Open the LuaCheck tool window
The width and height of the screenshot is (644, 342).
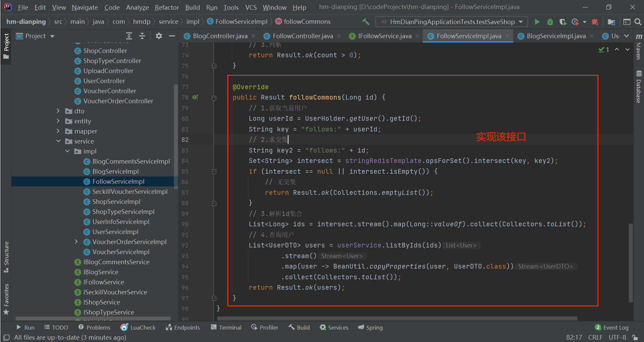tap(138, 328)
